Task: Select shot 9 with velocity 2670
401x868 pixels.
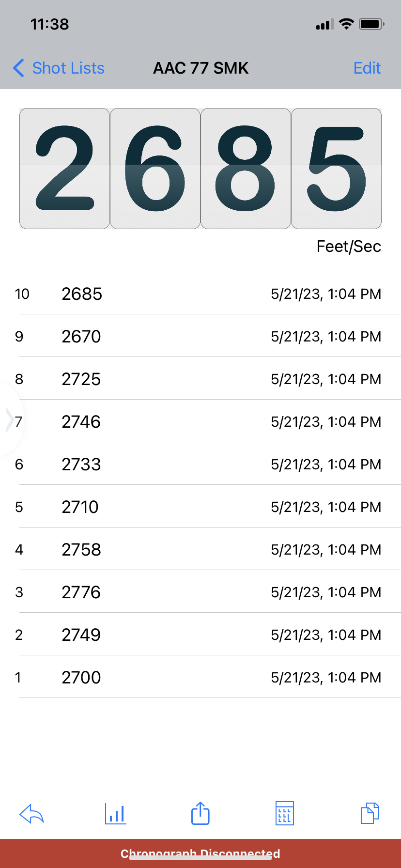Action: pos(200,336)
